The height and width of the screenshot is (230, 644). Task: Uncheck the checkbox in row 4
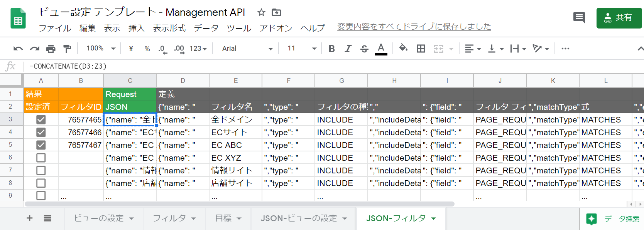click(41, 132)
